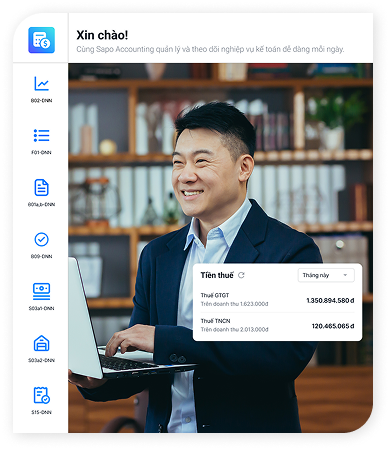Open the S15-DNN receipt ledger
The width and height of the screenshot is (390, 450).
41,401
